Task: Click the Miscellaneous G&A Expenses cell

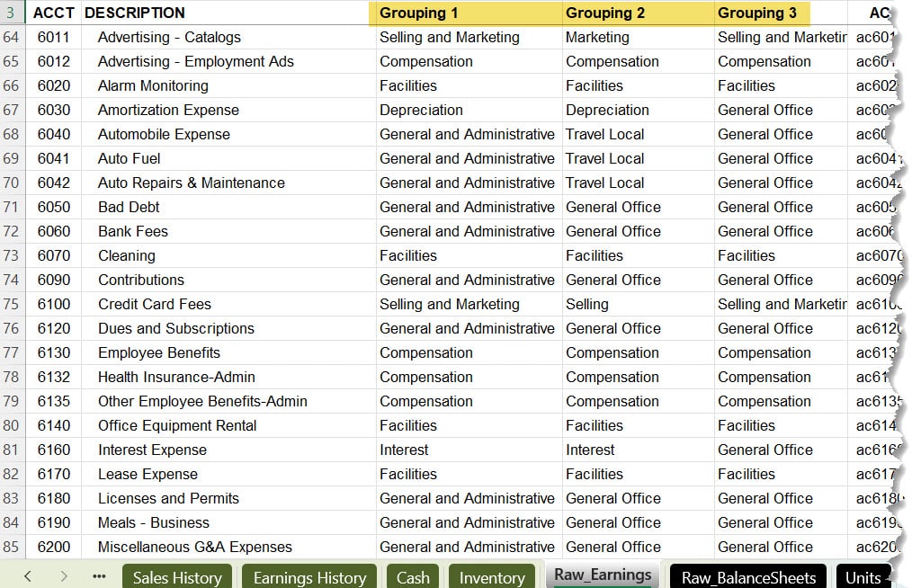Action: click(x=228, y=547)
